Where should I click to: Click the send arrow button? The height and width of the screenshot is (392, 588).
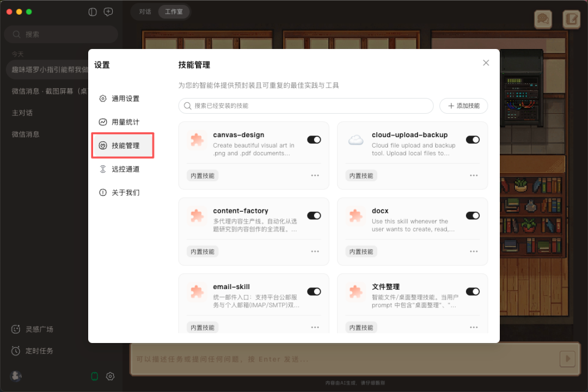(567, 359)
